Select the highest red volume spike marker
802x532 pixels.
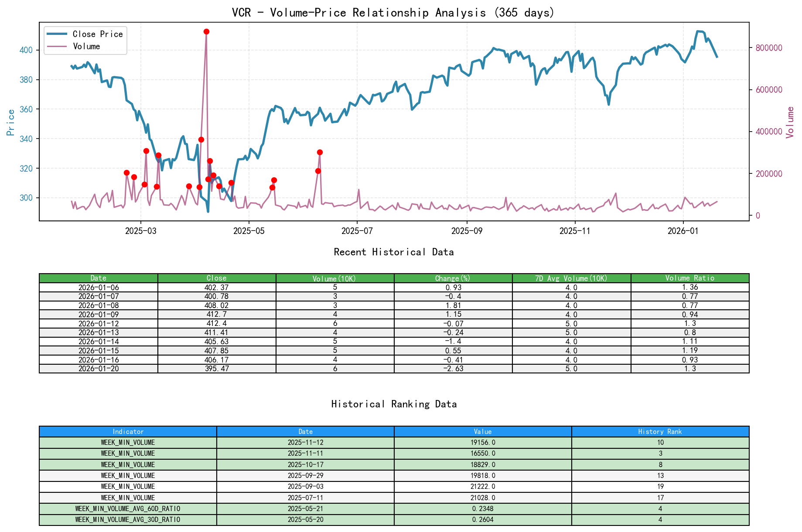[207, 31]
